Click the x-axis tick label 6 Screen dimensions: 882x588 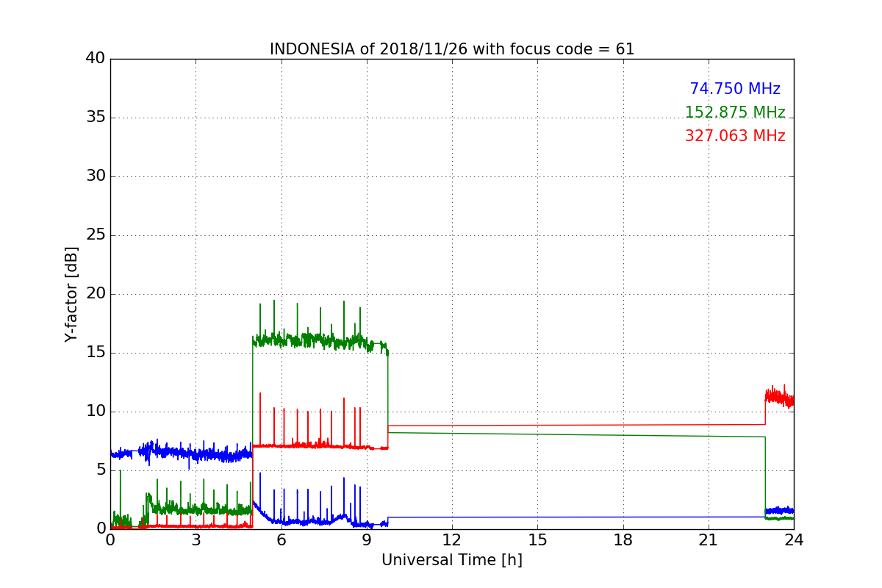(282, 540)
